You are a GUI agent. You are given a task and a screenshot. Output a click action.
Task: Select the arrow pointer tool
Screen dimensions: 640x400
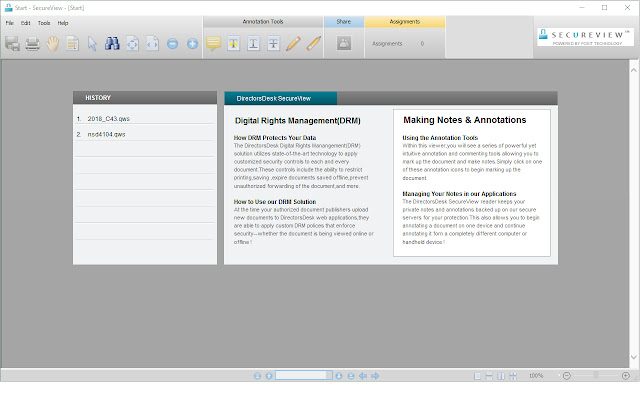tap(92, 43)
